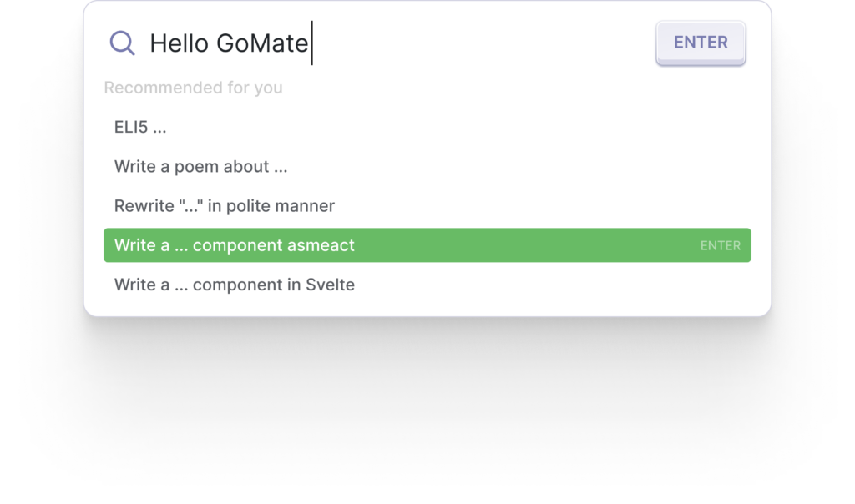The width and height of the screenshot is (855, 504).
Task: Click the "Recommended for you" heading
Action: [193, 88]
